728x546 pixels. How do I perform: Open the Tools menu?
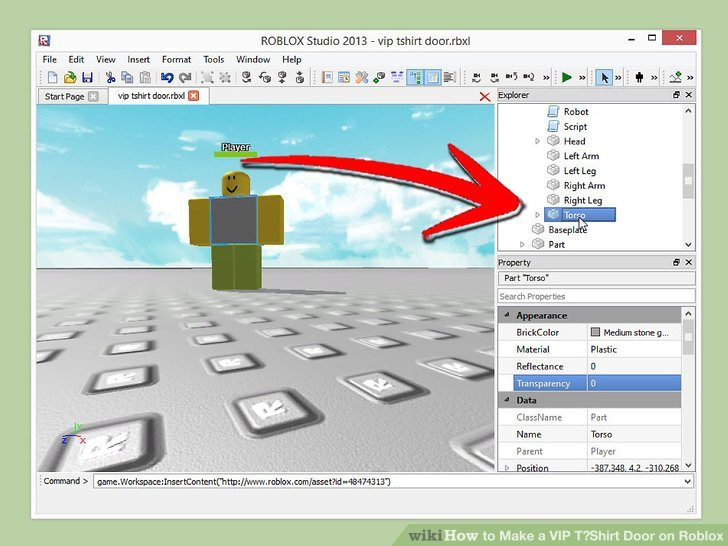pyautogui.click(x=214, y=59)
